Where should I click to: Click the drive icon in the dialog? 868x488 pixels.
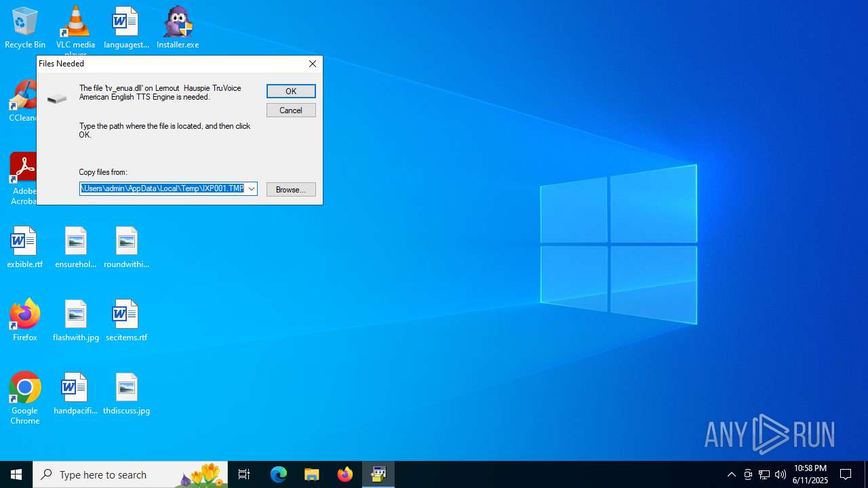click(57, 99)
